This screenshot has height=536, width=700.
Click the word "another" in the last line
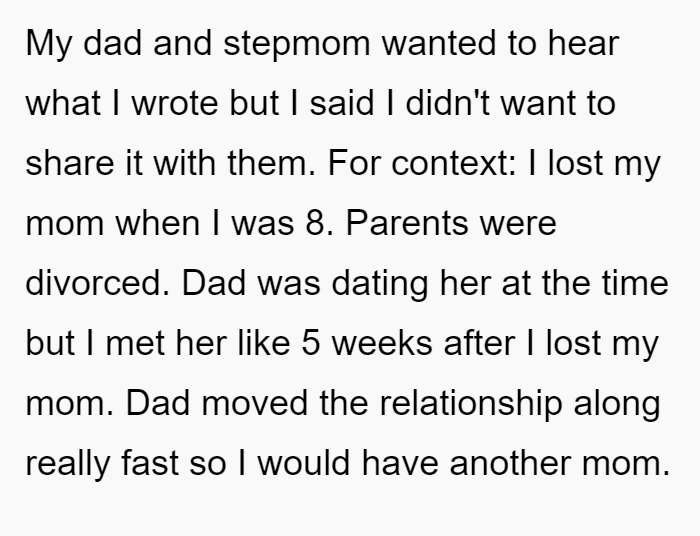click(510, 462)
